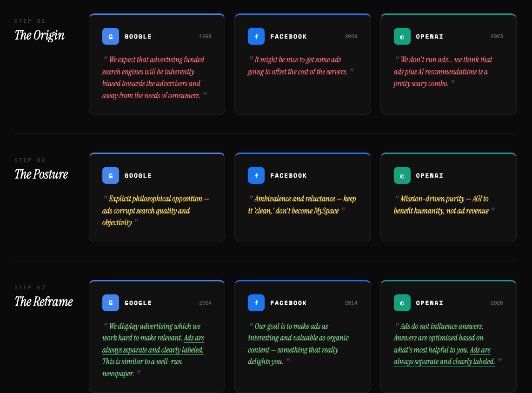Click 'The Reframe' heading

(43, 301)
